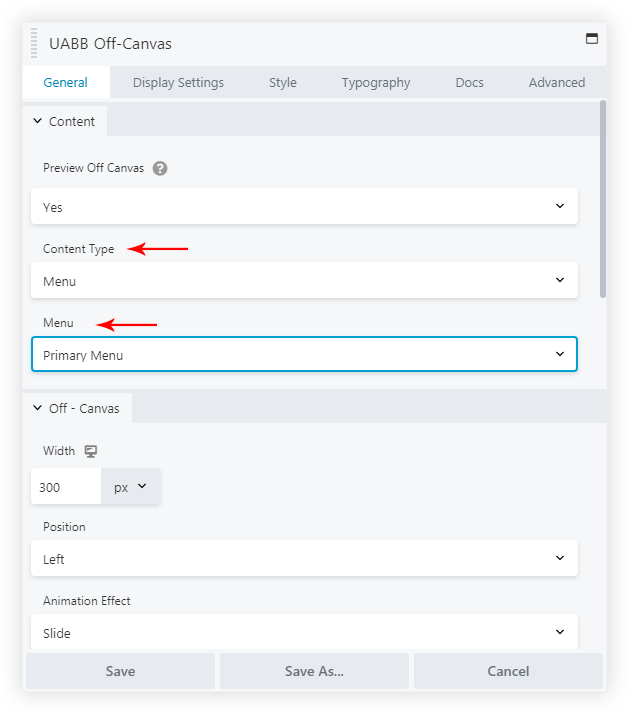The height and width of the screenshot is (714, 629).
Task: Switch to the Style tab
Action: [283, 83]
